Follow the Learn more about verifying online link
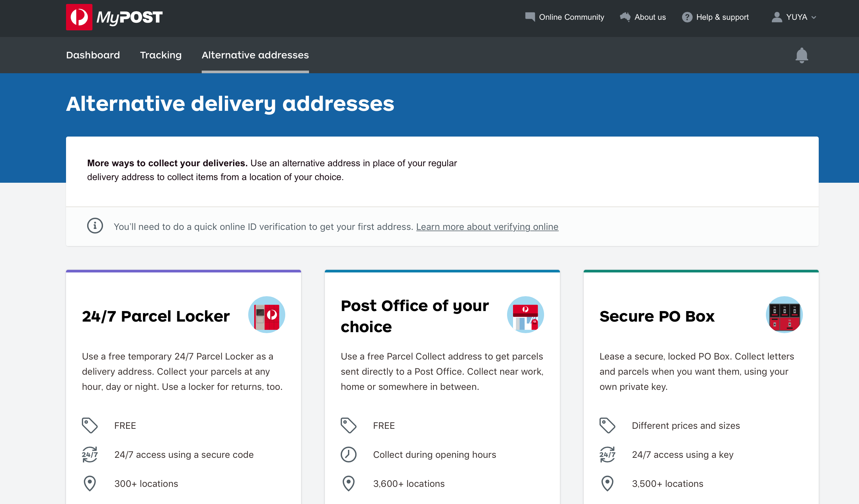The height and width of the screenshot is (504, 859). pyautogui.click(x=487, y=227)
